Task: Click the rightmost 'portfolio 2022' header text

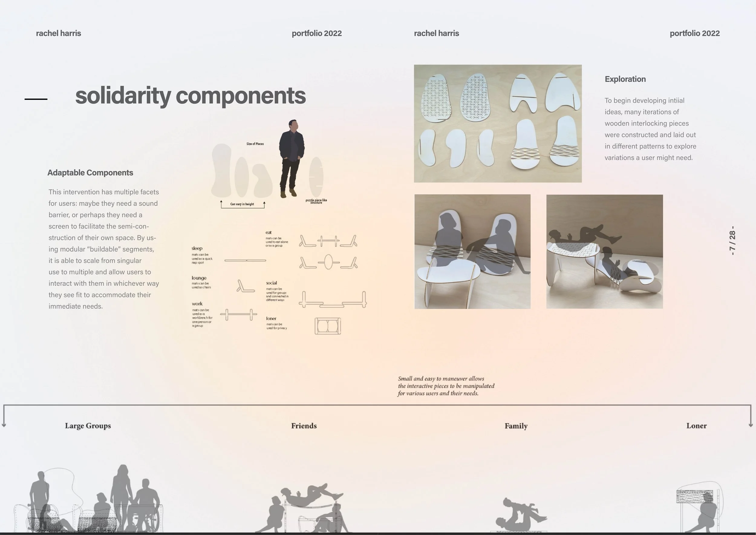Action: coord(694,33)
